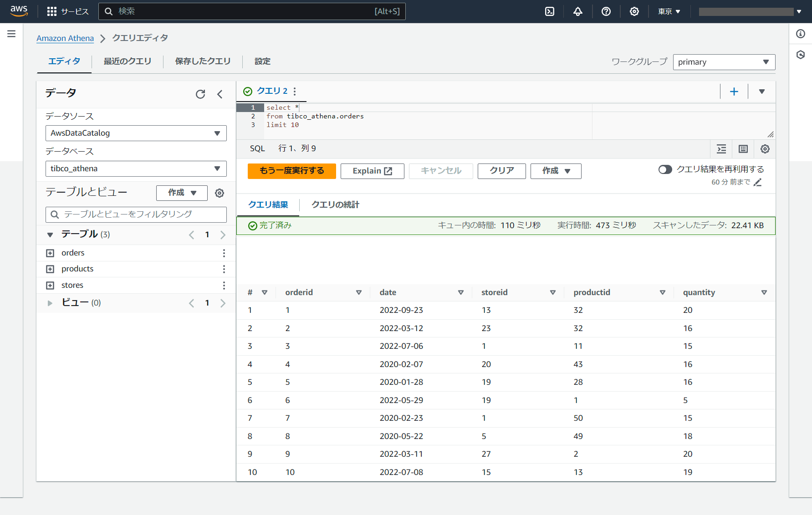Switch to the エディタ tab
Screen dimensions: 812x515
tap(64, 61)
